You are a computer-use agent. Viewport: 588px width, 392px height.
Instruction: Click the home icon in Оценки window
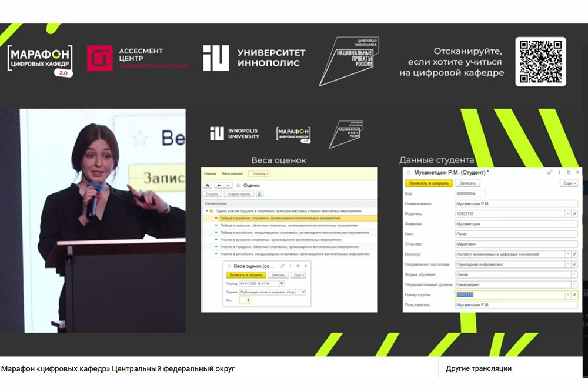[206, 185]
